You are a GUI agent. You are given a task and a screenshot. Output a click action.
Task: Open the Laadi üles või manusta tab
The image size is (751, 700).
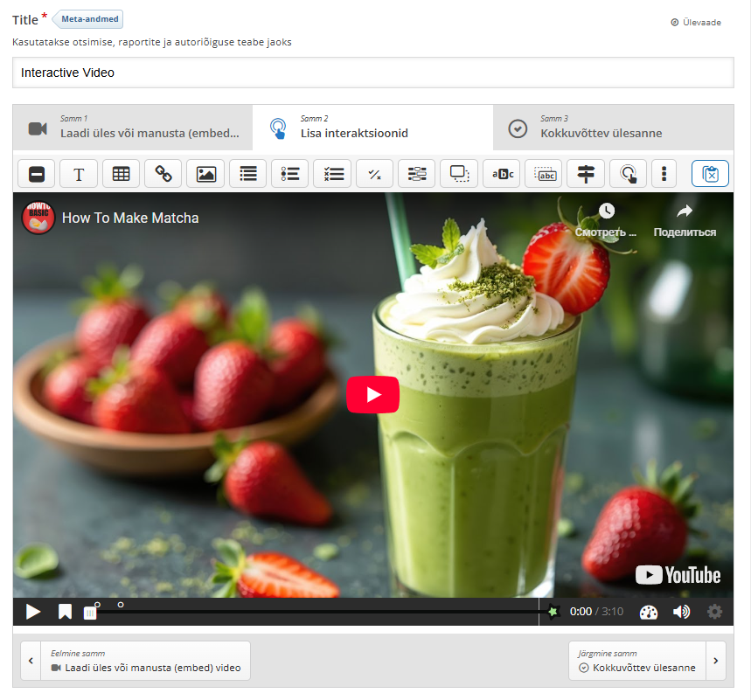point(133,128)
